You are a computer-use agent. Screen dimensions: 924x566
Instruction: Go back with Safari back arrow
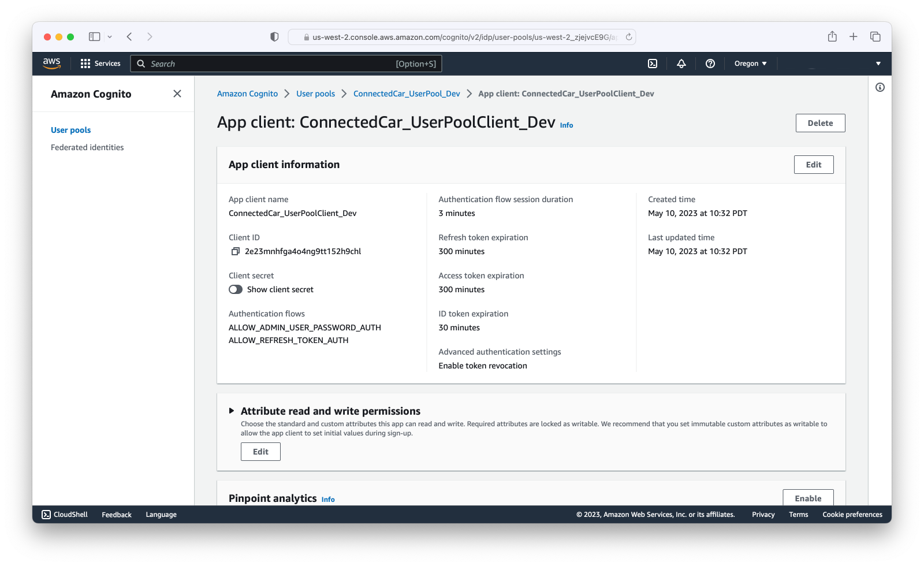pyautogui.click(x=129, y=36)
